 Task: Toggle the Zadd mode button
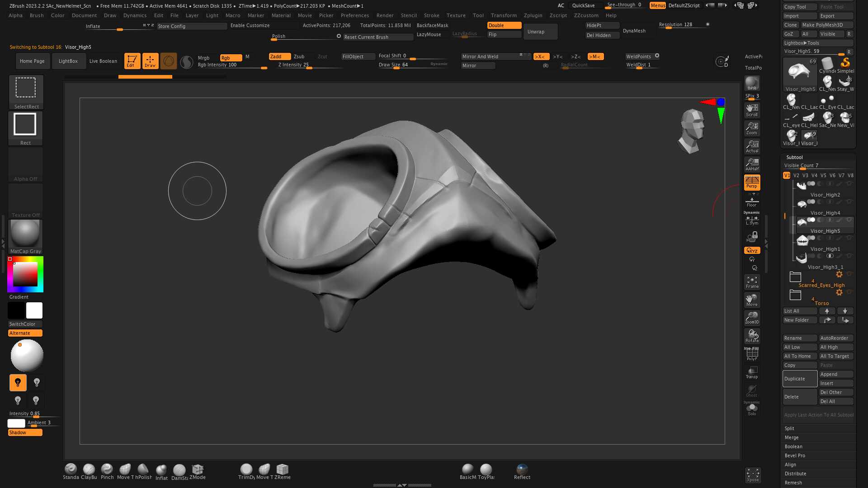pyautogui.click(x=279, y=56)
